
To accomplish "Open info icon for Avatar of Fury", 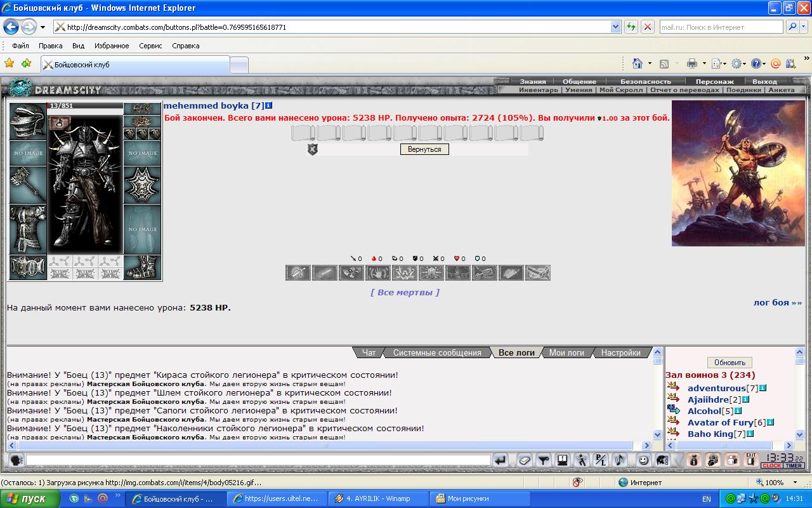I will [x=770, y=422].
